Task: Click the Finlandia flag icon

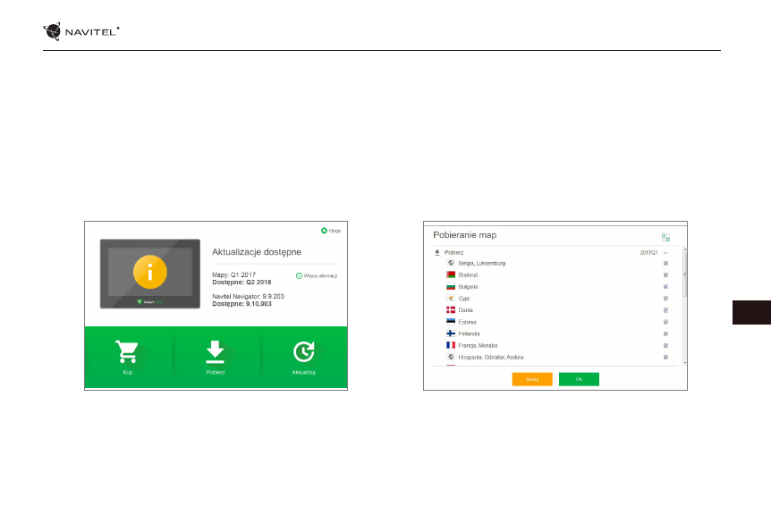Action: point(451,334)
